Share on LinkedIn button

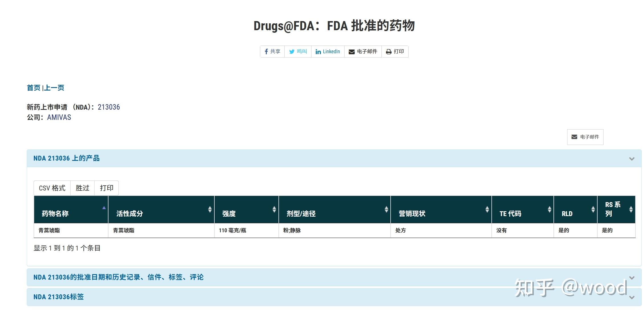328,52
